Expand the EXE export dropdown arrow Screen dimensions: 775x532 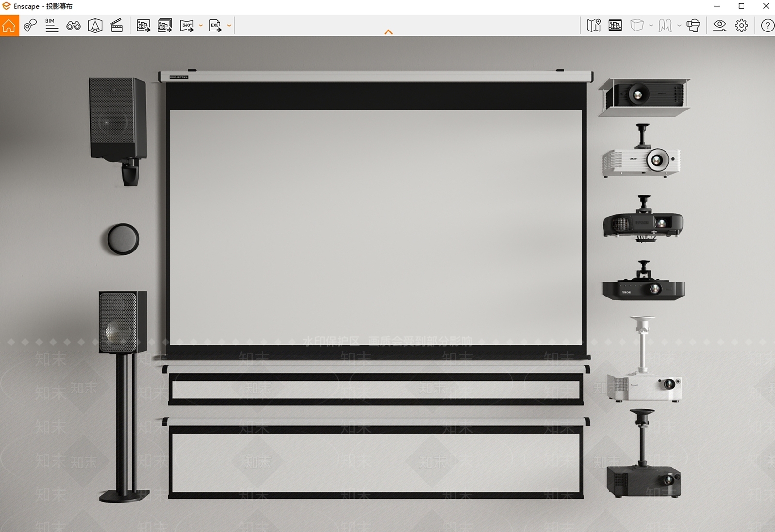click(x=229, y=26)
